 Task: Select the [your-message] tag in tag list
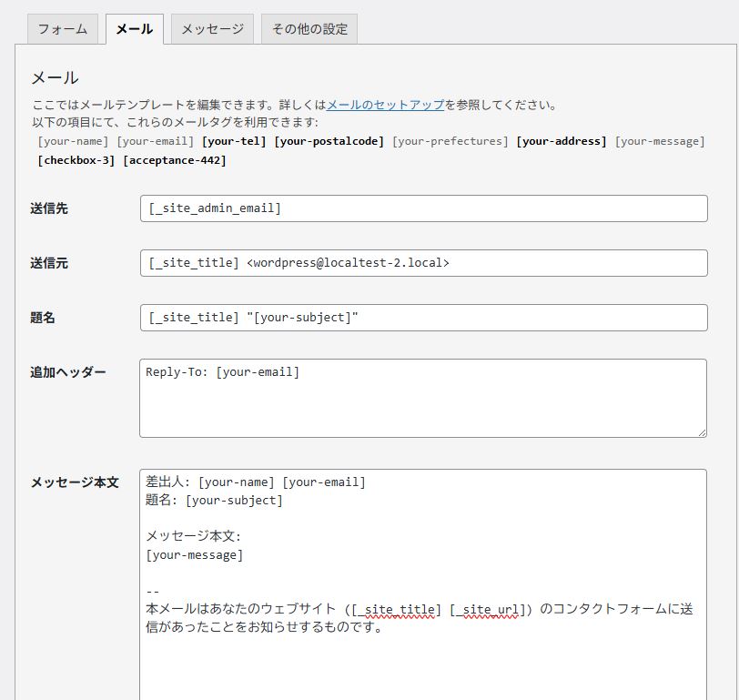click(x=660, y=141)
